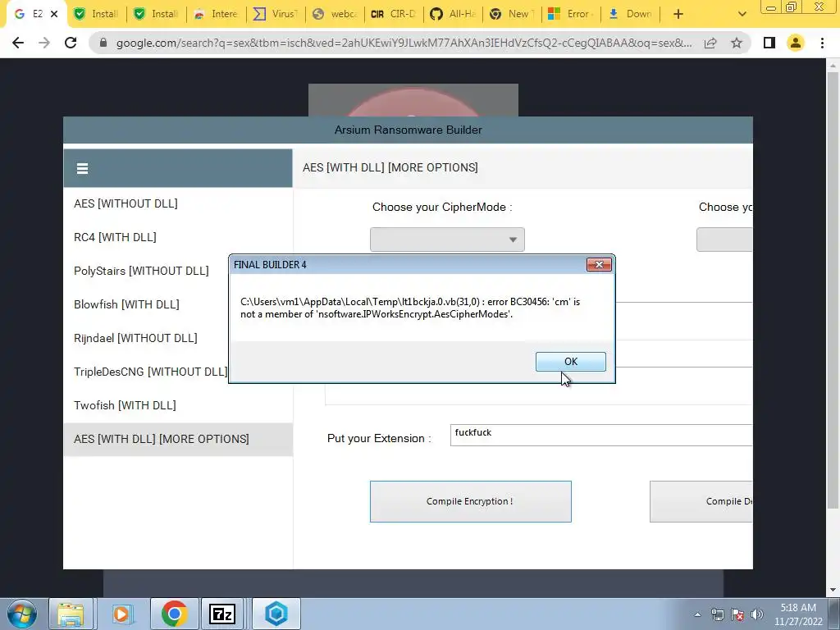Viewport: 840px width, 630px height.
Task: Switch to the Error browser tab
Action: 572,14
